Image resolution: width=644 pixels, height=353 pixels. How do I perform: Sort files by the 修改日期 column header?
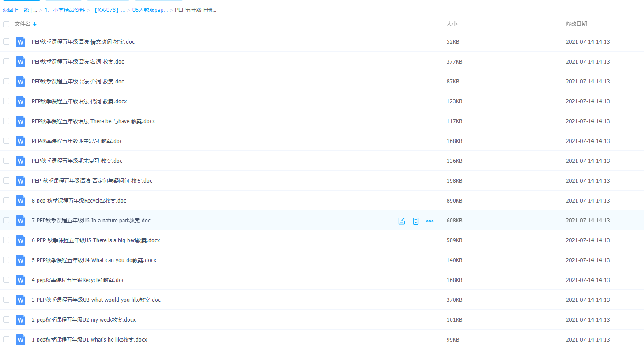pyautogui.click(x=576, y=24)
